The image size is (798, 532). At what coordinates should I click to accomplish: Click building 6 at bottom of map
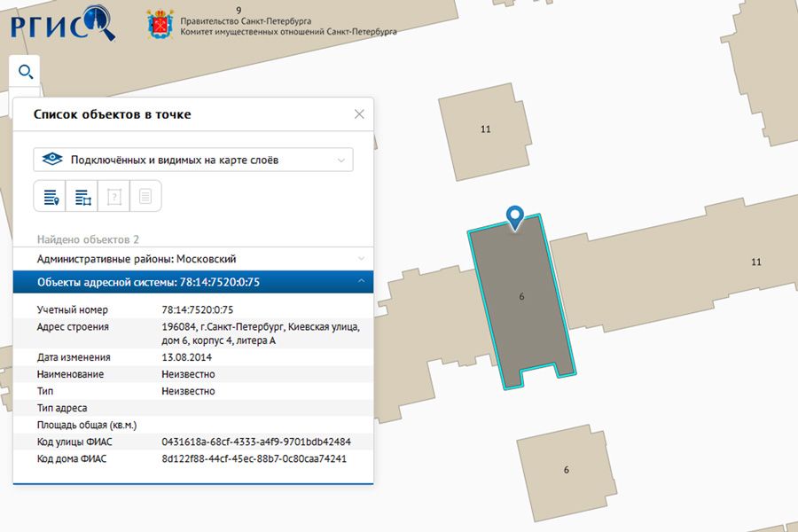pyautogui.click(x=566, y=472)
